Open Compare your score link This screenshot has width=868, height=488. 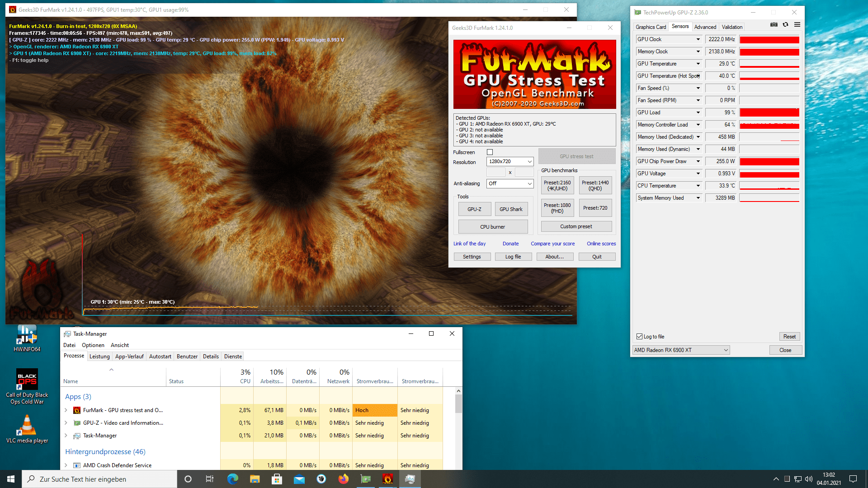coord(552,244)
